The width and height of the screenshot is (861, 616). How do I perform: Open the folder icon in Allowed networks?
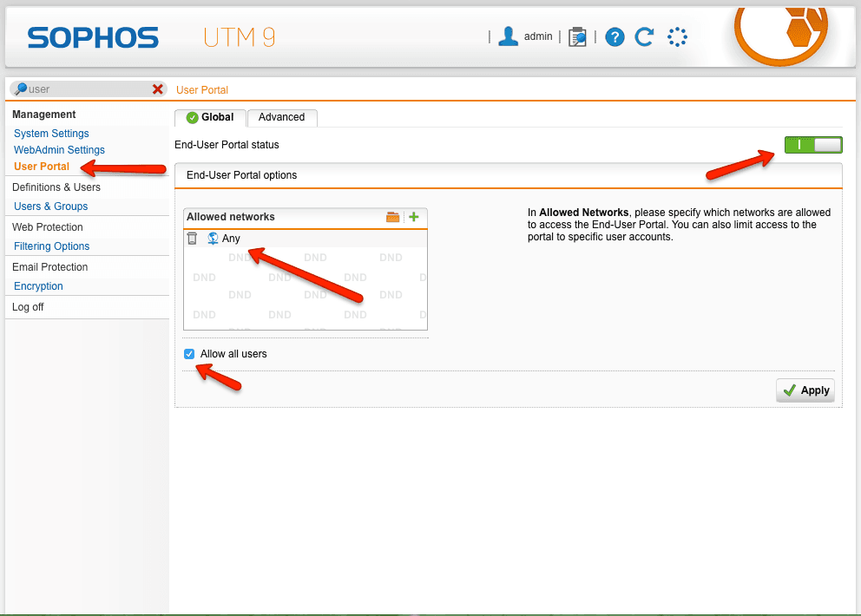[x=392, y=217]
